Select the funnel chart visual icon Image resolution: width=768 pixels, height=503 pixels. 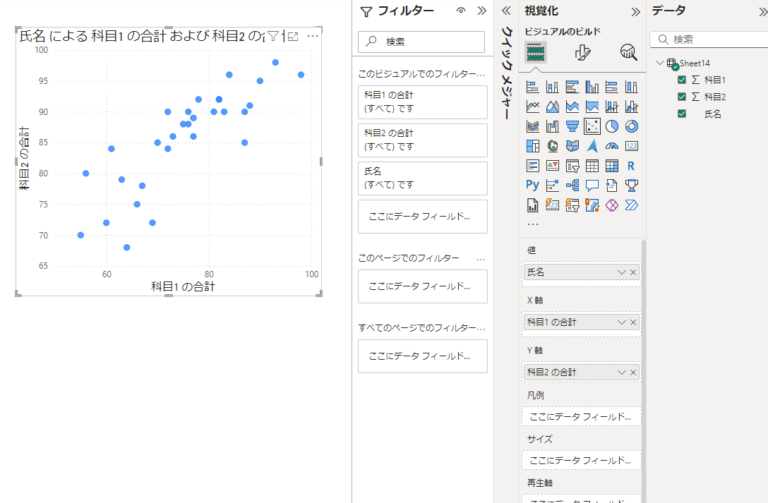[572, 126]
